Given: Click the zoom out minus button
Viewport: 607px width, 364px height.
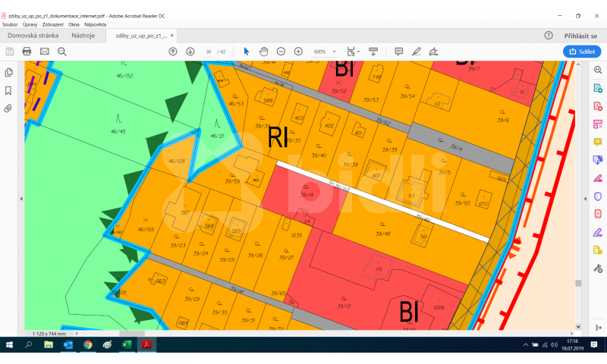Looking at the screenshot, I should point(281,52).
